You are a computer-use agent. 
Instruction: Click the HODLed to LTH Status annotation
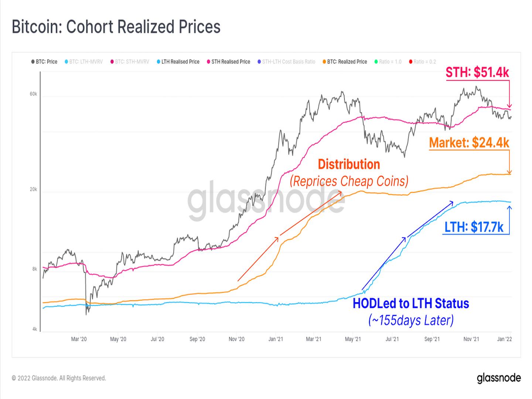click(411, 303)
